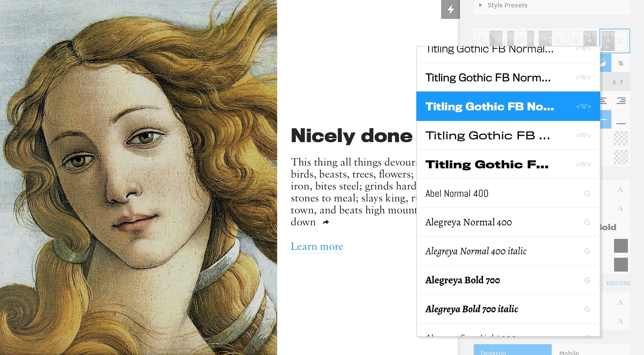Switch to the Desktop tab
This screenshot has width=644, height=355.
[513, 350]
